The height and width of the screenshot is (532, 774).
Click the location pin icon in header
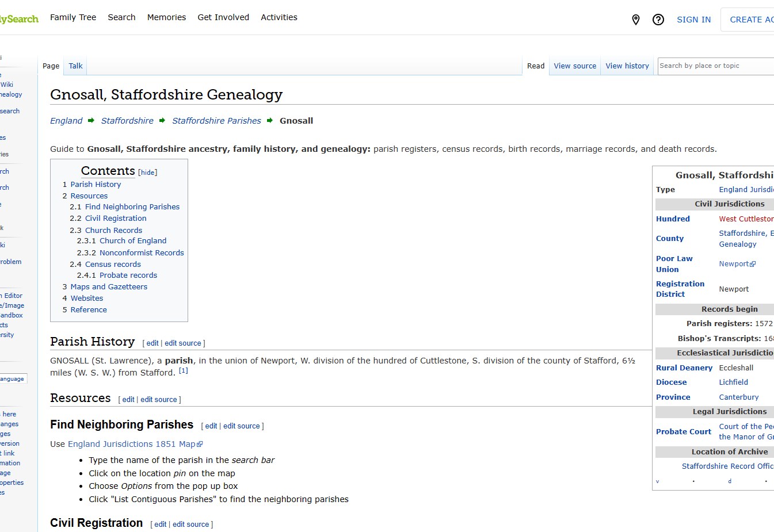(636, 20)
